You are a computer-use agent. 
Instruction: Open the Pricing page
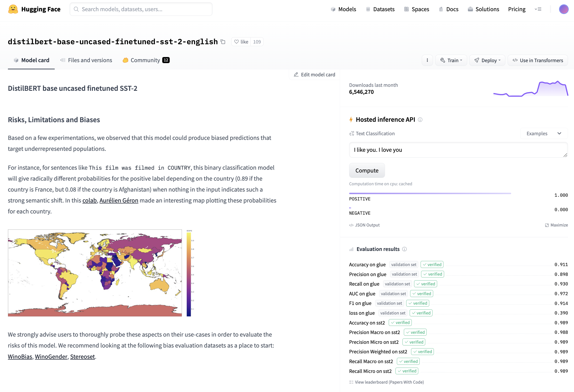click(517, 9)
